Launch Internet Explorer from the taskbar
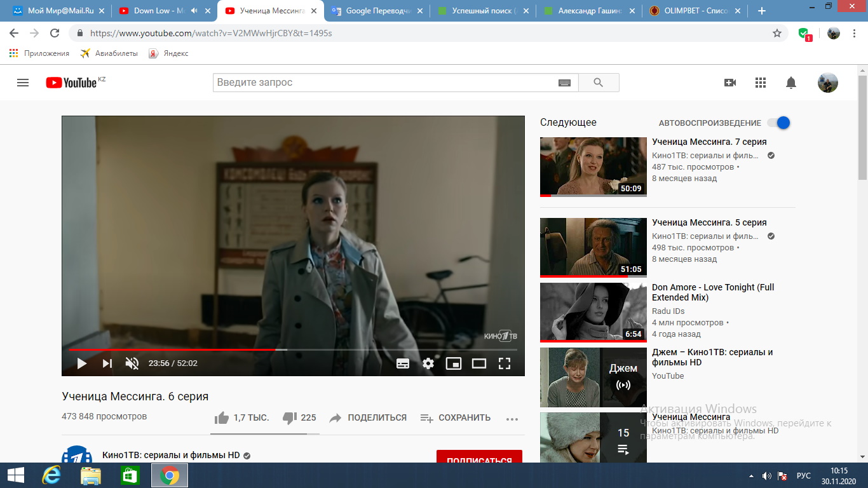Image resolution: width=868 pixels, height=488 pixels. tap(51, 475)
